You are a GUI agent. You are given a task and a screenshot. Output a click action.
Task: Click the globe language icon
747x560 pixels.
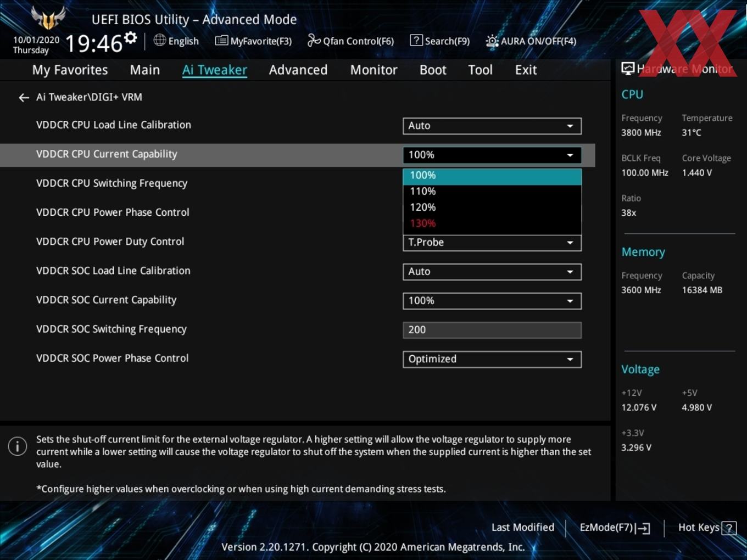pyautogui.click(x=159, y=40)
